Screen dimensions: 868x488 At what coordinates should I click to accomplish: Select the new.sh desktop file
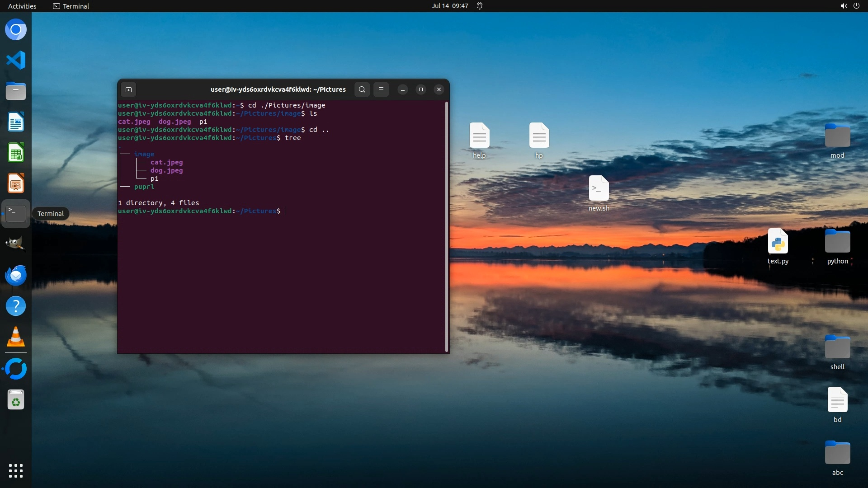(x=599, y=189)
